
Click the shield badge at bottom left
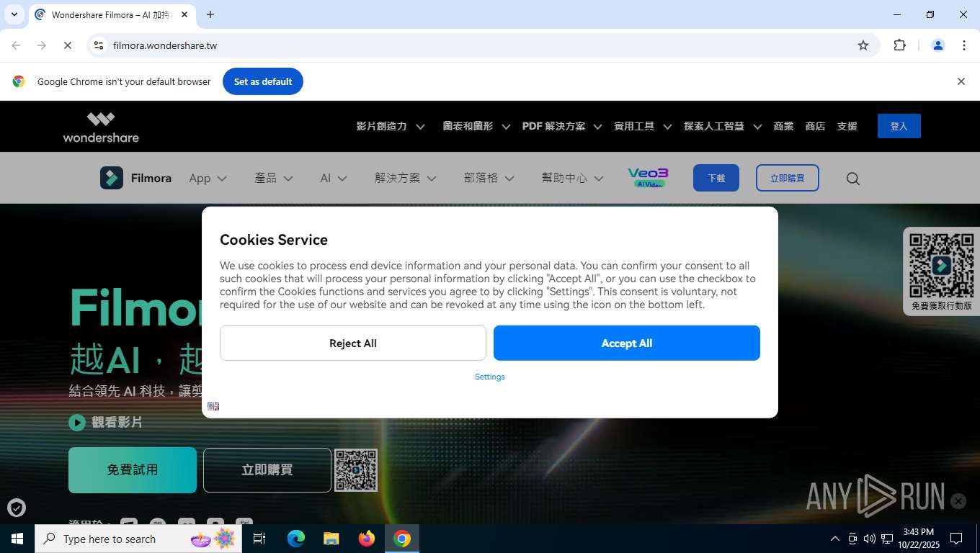pos(17,508)
